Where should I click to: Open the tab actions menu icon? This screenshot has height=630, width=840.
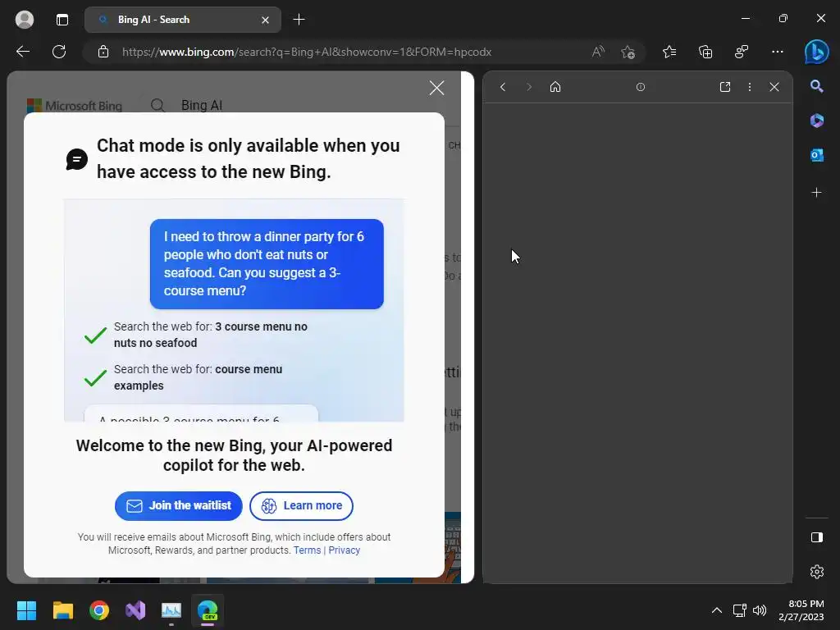click(62, 20)
